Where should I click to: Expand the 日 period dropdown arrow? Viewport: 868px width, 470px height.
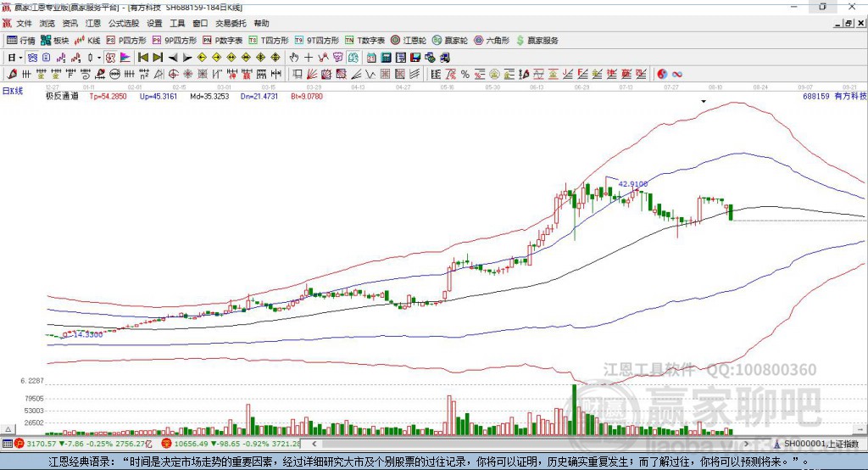pyautogui.click(x=20, y=58)
